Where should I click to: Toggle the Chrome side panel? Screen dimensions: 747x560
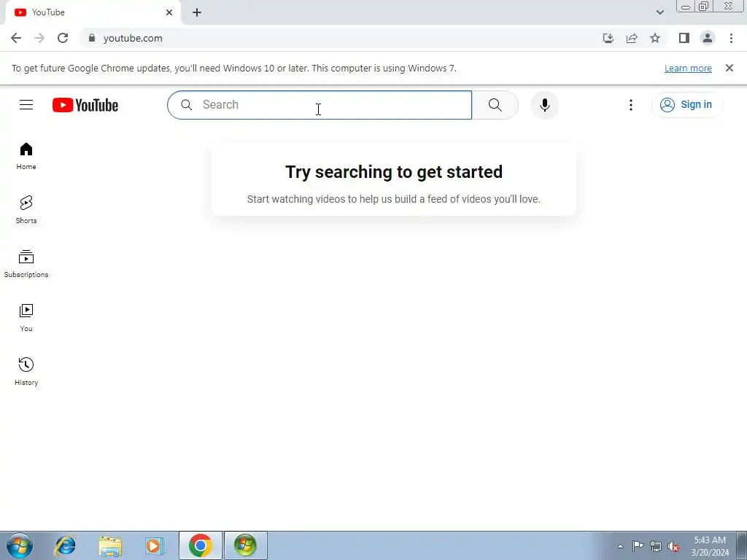coord(684,38)
